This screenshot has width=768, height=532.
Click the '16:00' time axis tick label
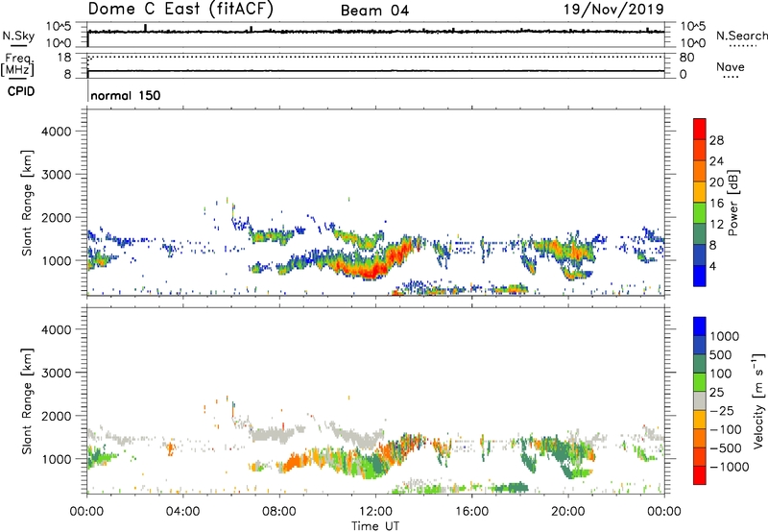click(471, 512)
